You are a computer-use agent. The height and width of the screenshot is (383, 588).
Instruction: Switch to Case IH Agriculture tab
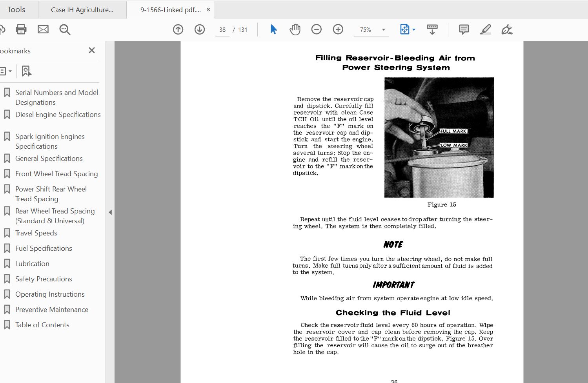82,10
